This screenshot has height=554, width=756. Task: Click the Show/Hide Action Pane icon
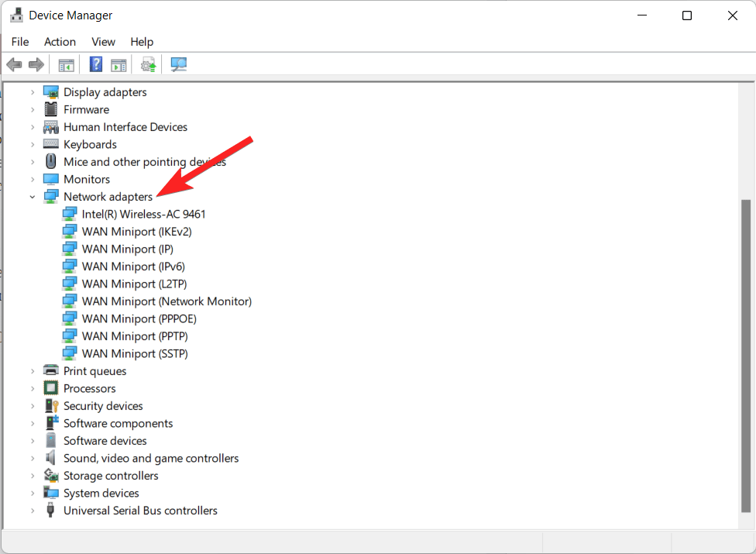[119, 65]
